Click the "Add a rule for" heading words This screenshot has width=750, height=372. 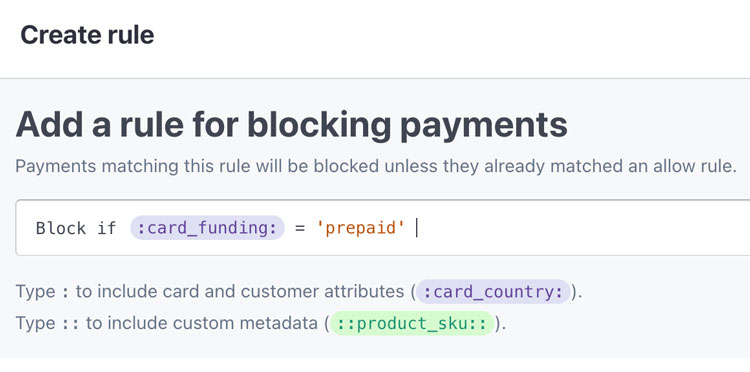[x=128, y=125]
